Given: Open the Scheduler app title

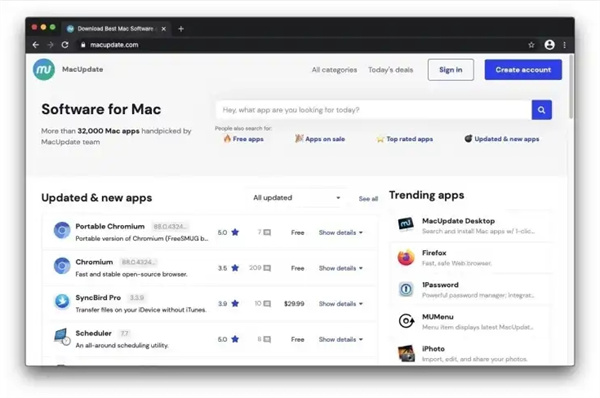Looking at the screenshot, I should pyautogui.click(x=93, y=333).
